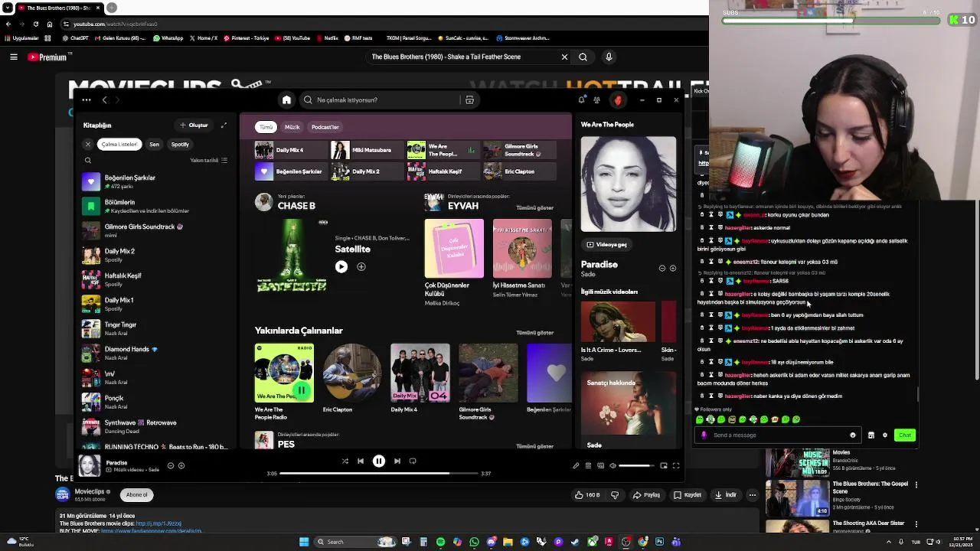Screen dimensions: 980x551
Task: Click Paylaş share button on YouTube
Action: pos(647,495)
